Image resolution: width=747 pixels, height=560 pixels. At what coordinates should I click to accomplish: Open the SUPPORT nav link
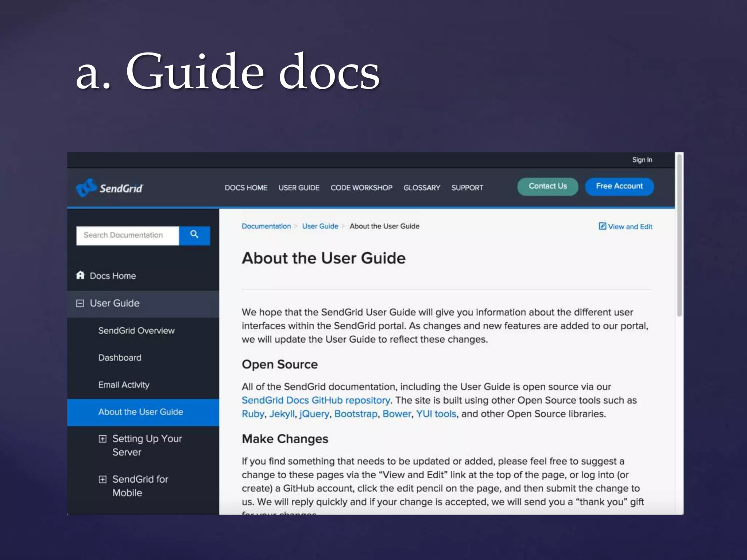pyautogui.click(x=467, y=188)
